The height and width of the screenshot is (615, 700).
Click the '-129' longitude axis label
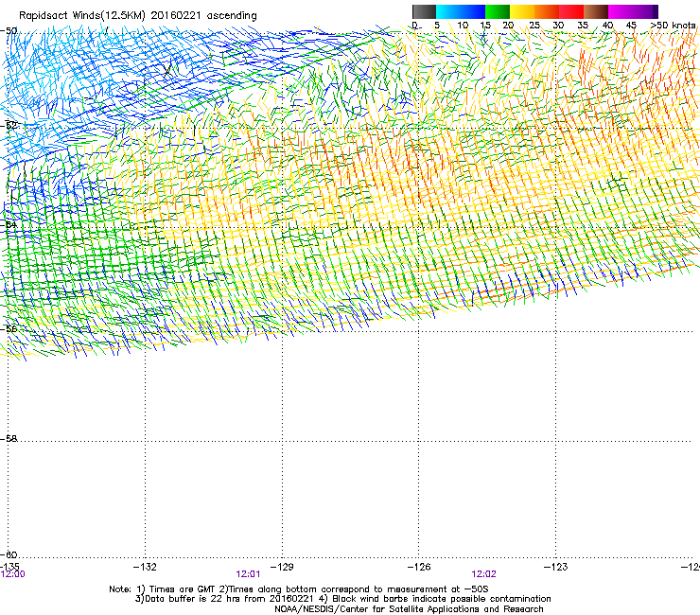pyautogui.click(x=282, y=567)
